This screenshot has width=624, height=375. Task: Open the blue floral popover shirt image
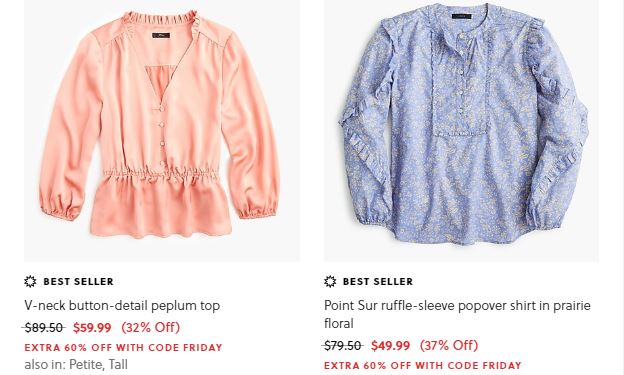point(461,131)
